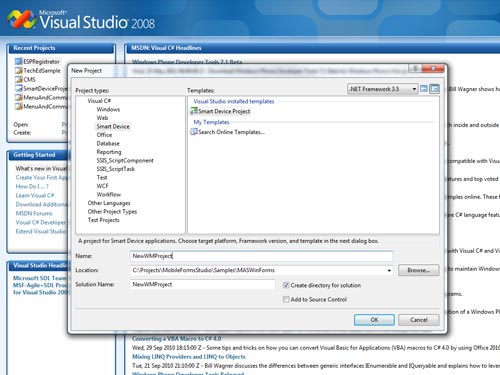Select Smart Device project type

113,126
